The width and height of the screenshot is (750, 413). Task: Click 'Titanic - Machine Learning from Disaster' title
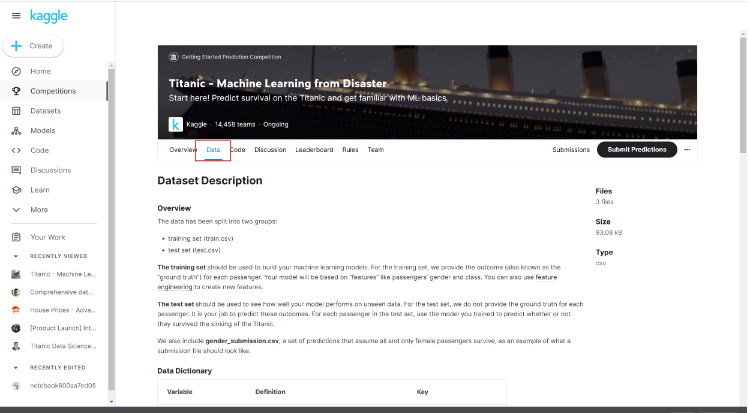pyautogui.click(x=277, y=83)
